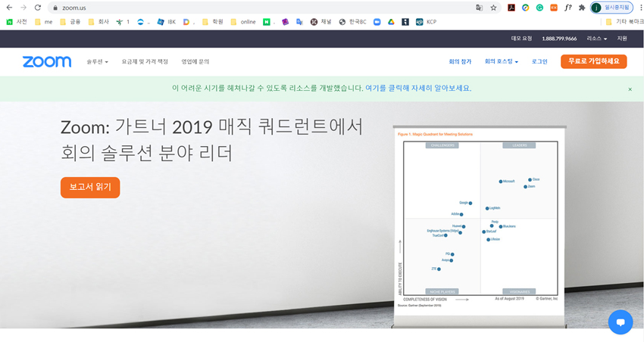
Task: Click the Grammarly extension icon
Action: click(x=539, y=8)
